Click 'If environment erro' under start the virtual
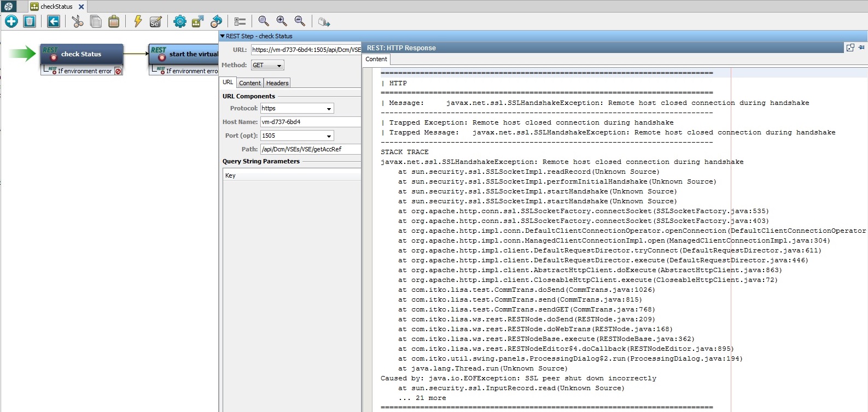Image resolution: width=868 pixels, height=412 pixels. pos(192,71)
